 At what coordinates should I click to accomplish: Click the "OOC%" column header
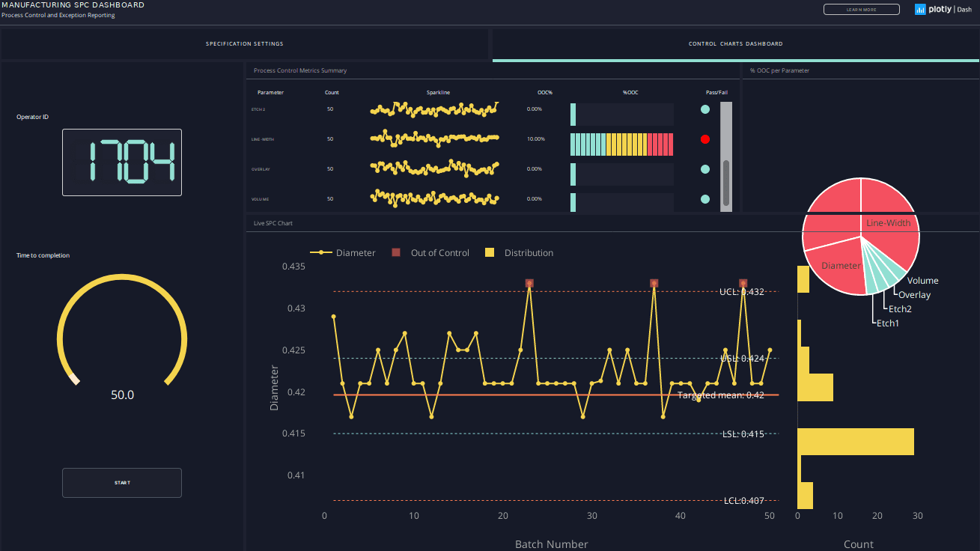[x=545, y=93]
